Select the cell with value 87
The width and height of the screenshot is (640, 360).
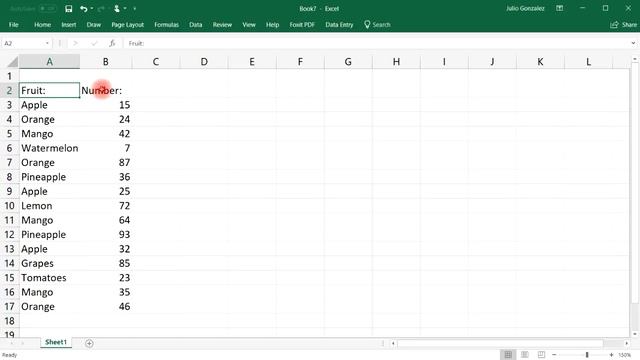click(106, 162)
